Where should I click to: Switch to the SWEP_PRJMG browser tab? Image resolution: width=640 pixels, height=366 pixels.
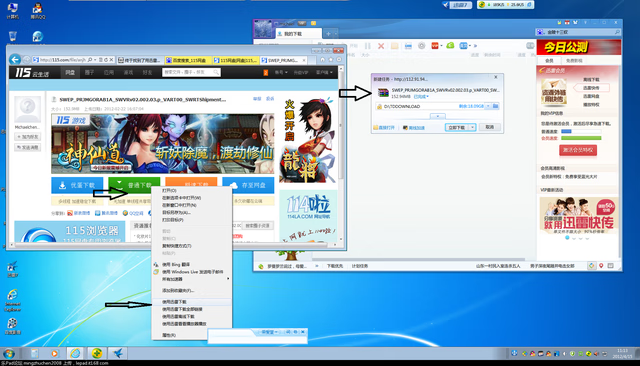point(283,60)
